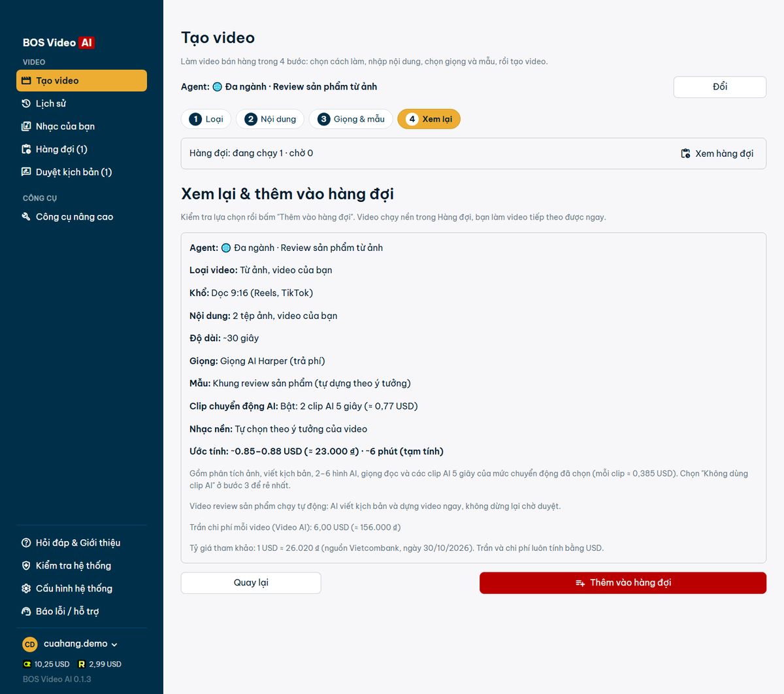The width and height of the screenshot is (784, 694).
Task: Open Nhạc của bạn page
Action: (82, 126)
